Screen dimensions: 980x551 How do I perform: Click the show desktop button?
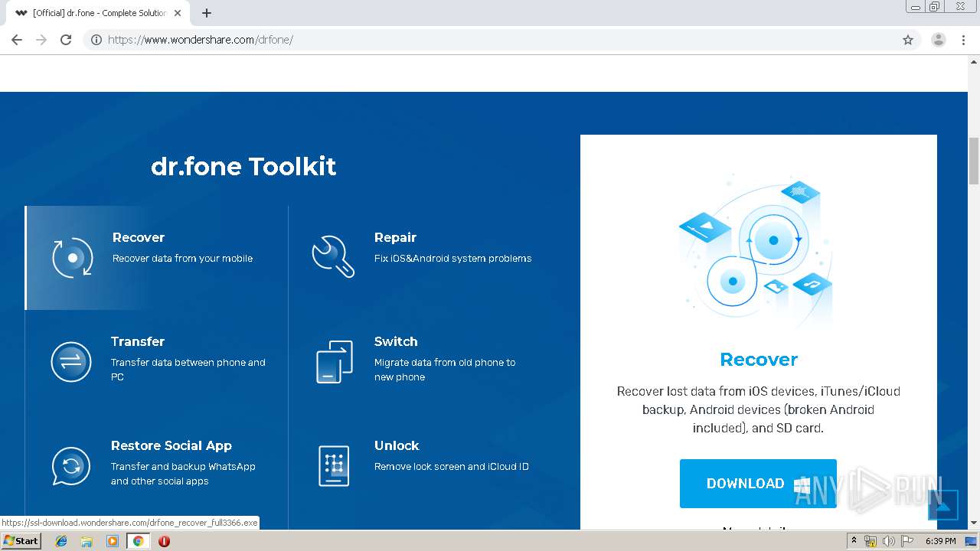click(x=971, y=541)
